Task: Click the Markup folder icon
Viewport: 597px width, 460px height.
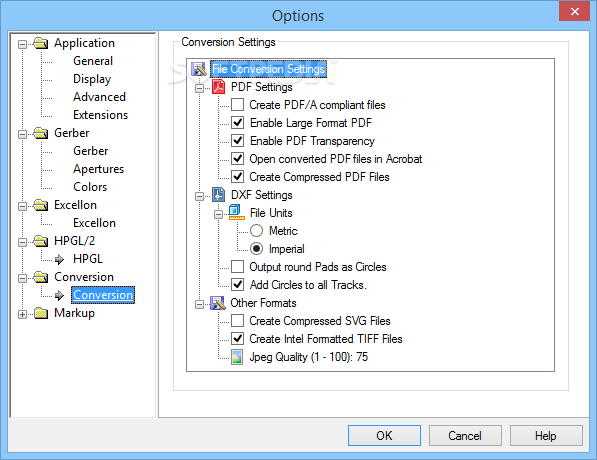Action: [41, 313]
